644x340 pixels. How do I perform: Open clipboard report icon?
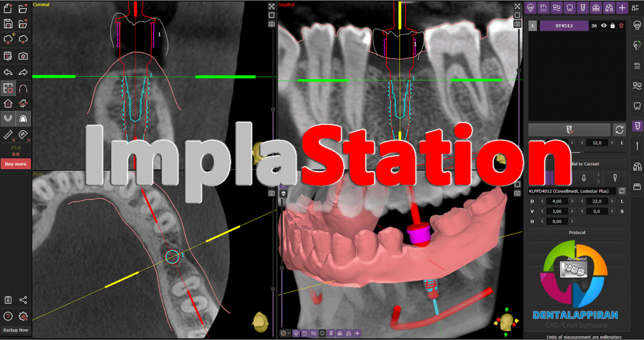tap(8, 300)
